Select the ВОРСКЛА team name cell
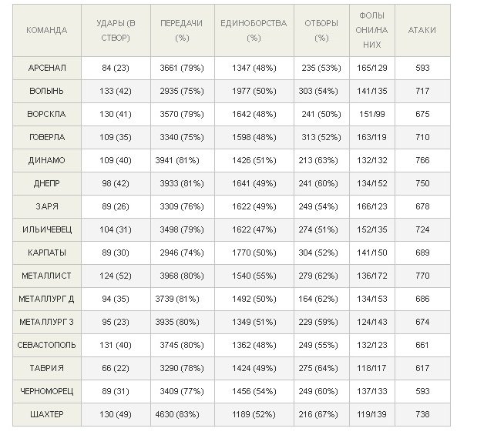The height and width of the screenshot is (445, 504). [47, 114]
